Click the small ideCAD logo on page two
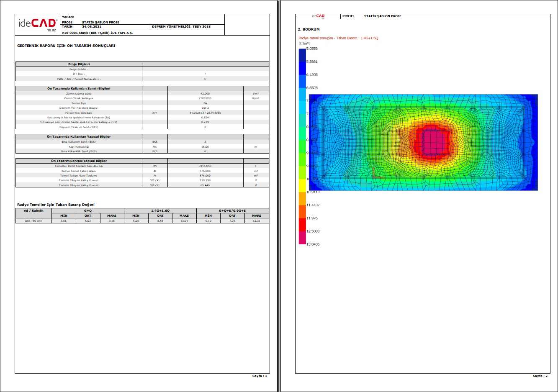The image size is (558, 392). point(318,16)
